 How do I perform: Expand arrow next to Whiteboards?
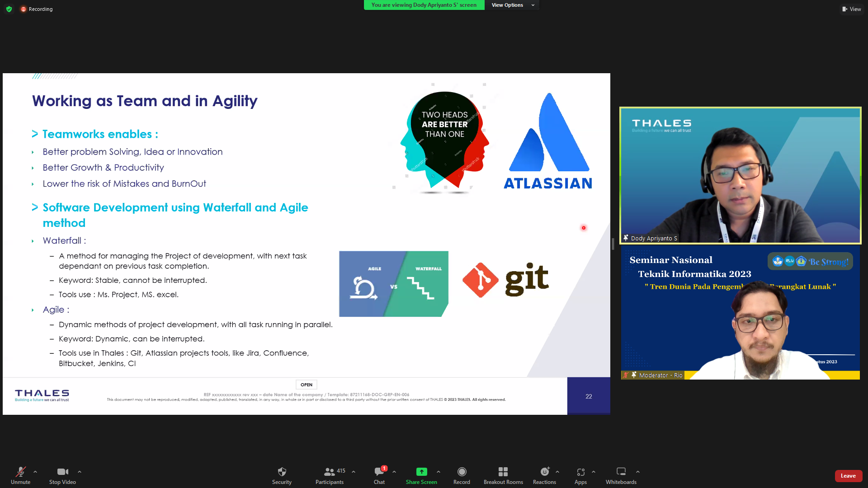[x=638, y=472]
